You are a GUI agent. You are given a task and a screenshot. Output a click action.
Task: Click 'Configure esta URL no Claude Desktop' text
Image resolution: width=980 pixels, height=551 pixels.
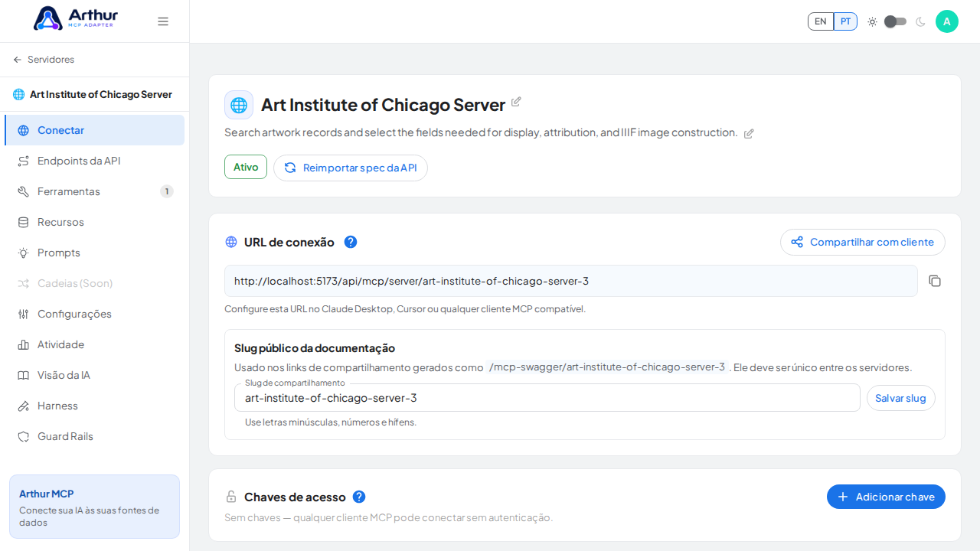pos(405,309)
